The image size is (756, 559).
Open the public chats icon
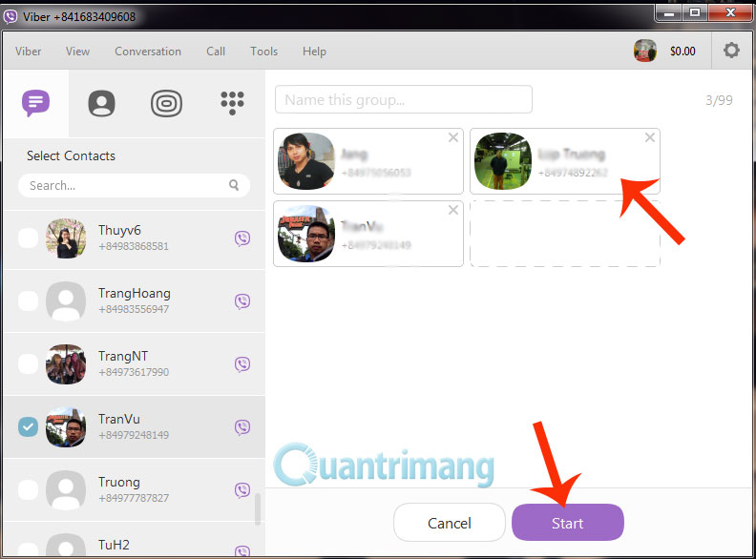coord(166,103)
